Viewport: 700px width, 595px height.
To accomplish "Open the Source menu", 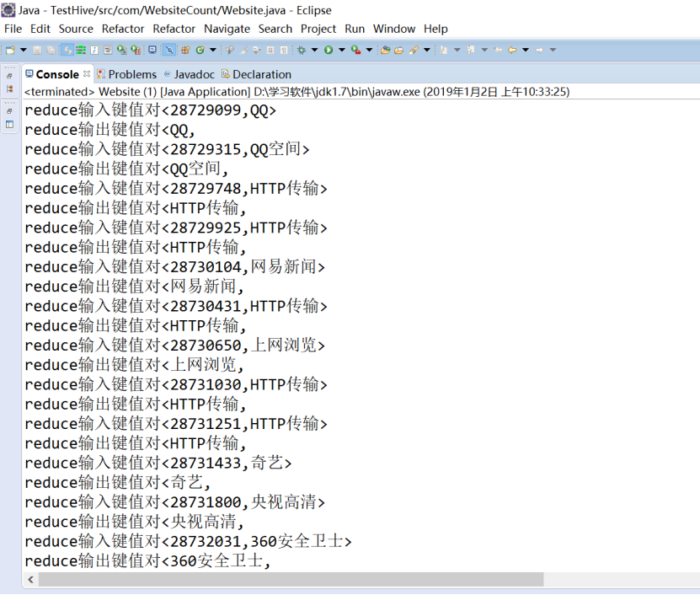I will [76, 29].
